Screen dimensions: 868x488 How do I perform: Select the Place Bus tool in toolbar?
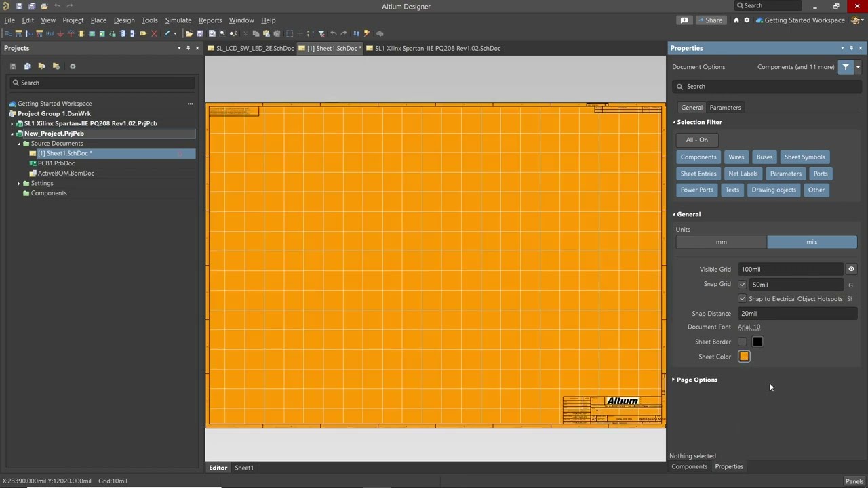[18, 33]
